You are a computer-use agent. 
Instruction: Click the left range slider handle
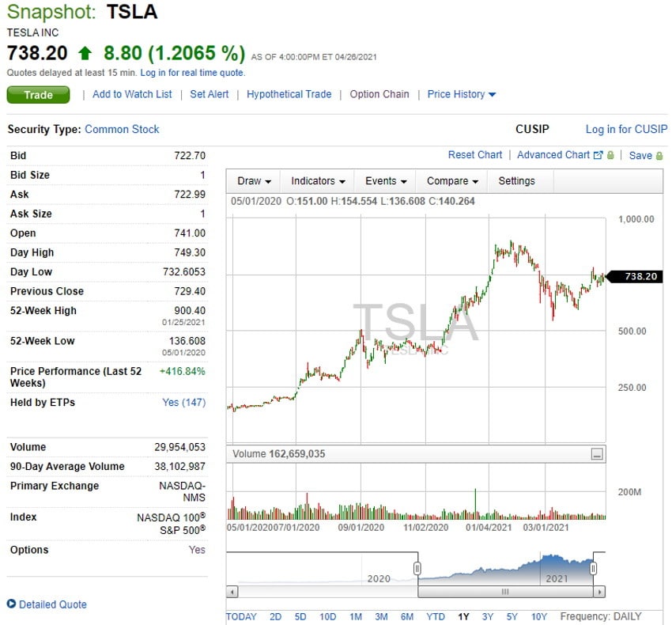coord(417,568)
